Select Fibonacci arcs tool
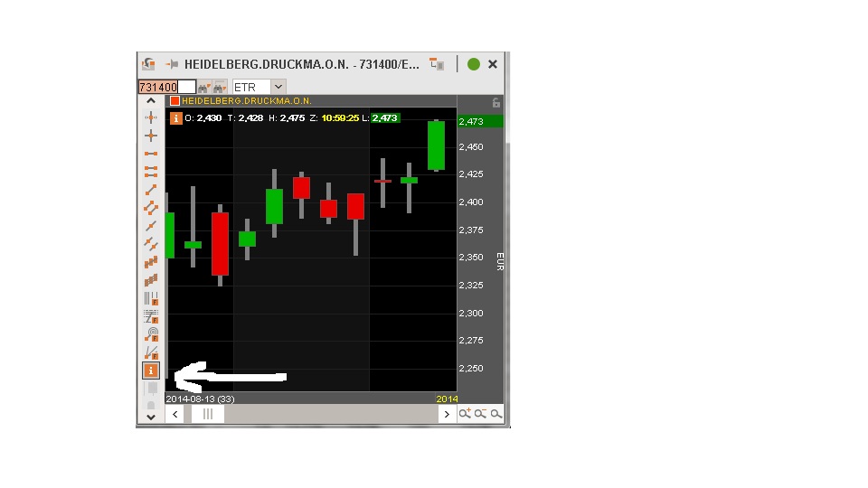Screen dimensions: 868x488 [151, 334]
